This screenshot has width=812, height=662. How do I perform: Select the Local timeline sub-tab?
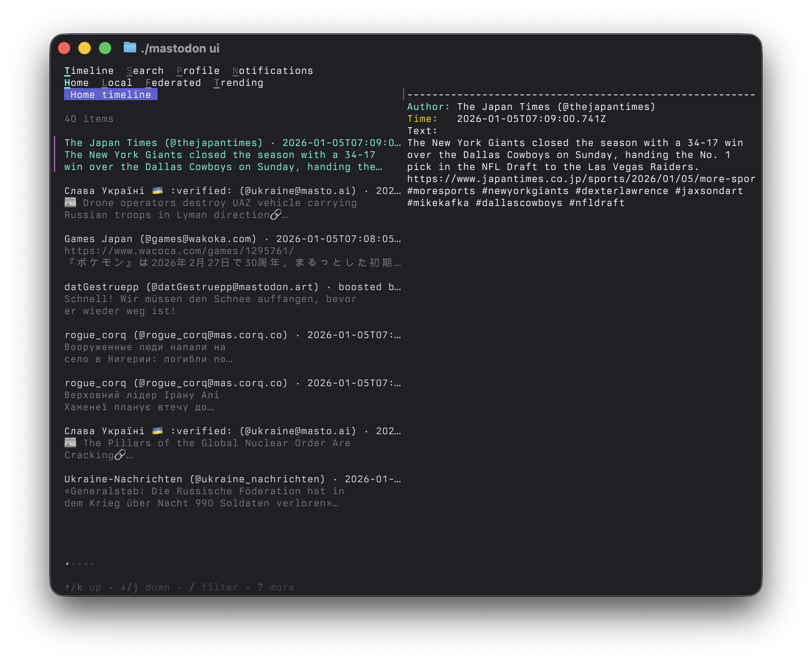click(x=117, y=83)
